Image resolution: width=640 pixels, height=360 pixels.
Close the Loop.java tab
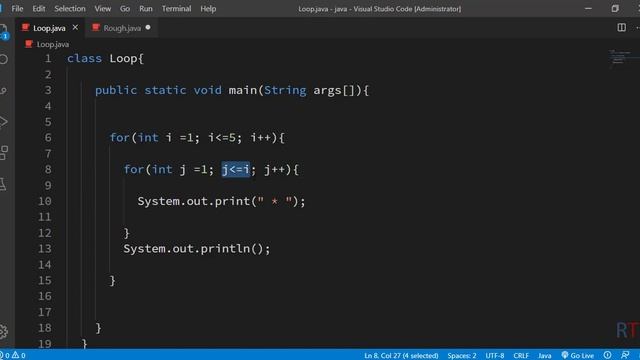point(75,28)
